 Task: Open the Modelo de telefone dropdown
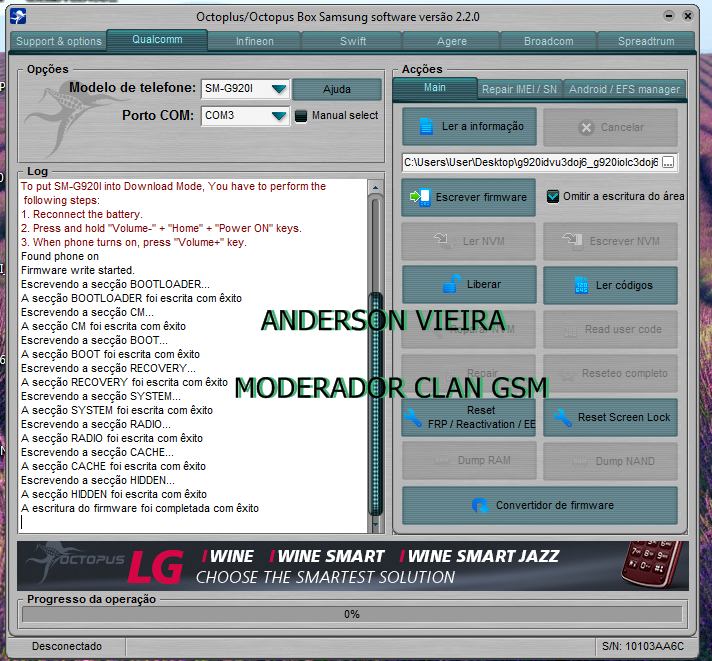coord(279,89)
